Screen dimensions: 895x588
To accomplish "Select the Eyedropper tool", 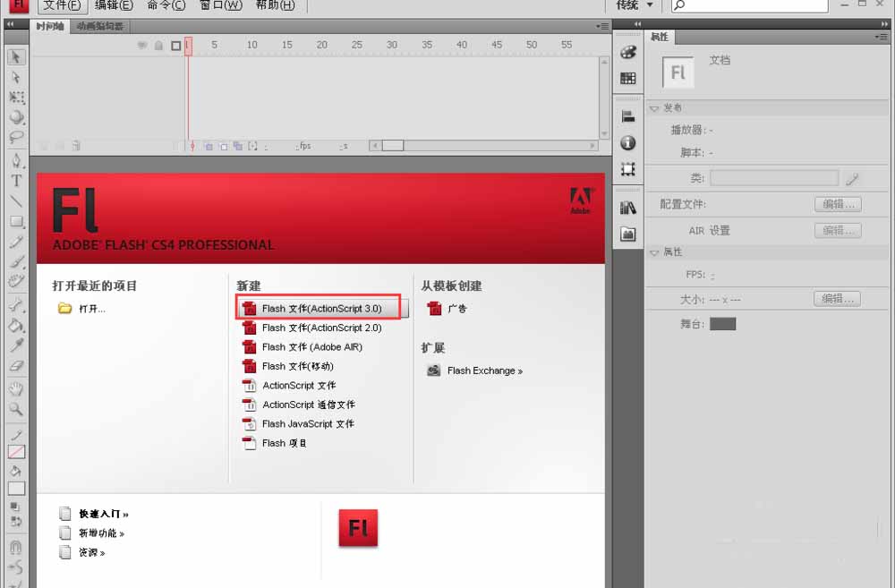I will tap(16, 345).
